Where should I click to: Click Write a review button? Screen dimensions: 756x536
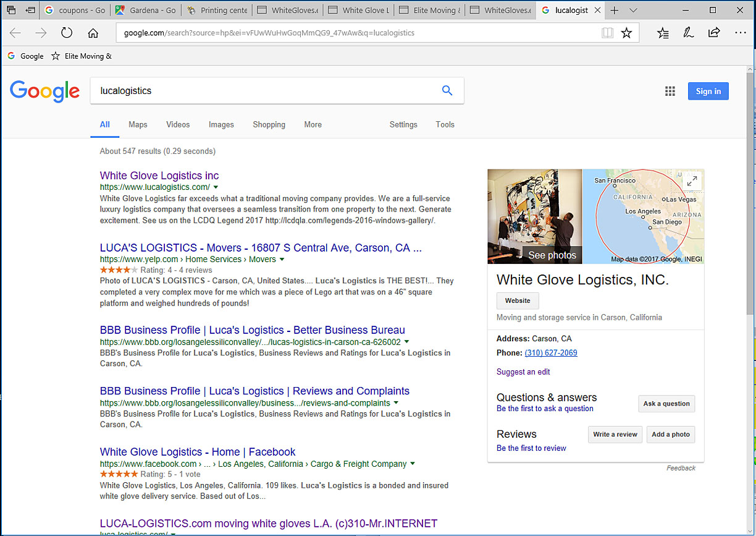click(615, 435)
